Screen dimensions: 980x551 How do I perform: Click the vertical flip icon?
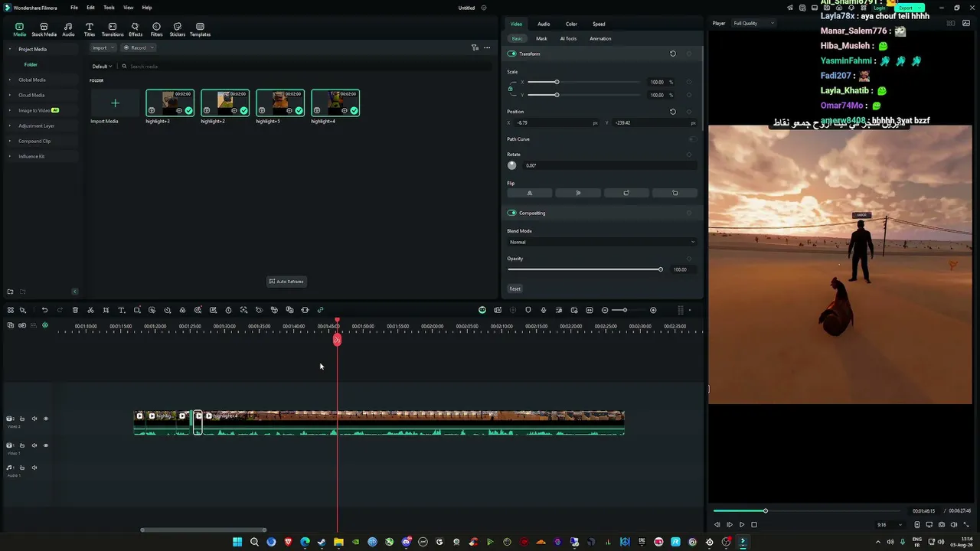coord(578,193)
